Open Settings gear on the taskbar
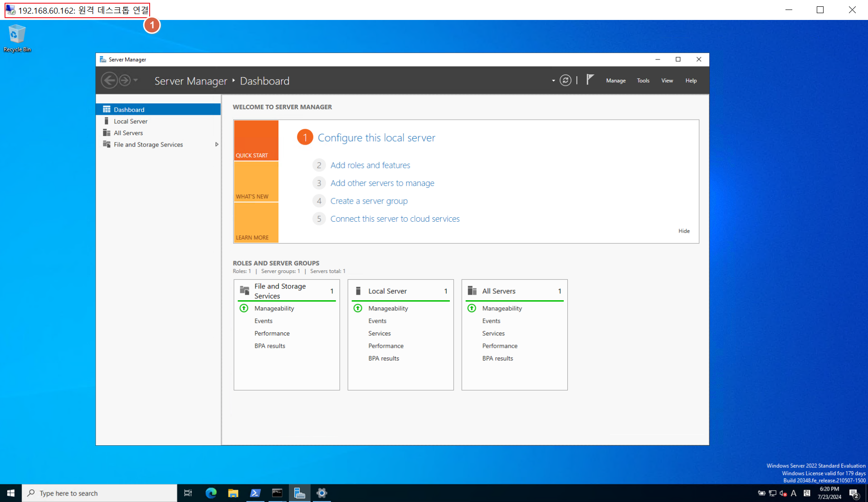This screenshot has height=502, width=868. [x=322, y=493]
